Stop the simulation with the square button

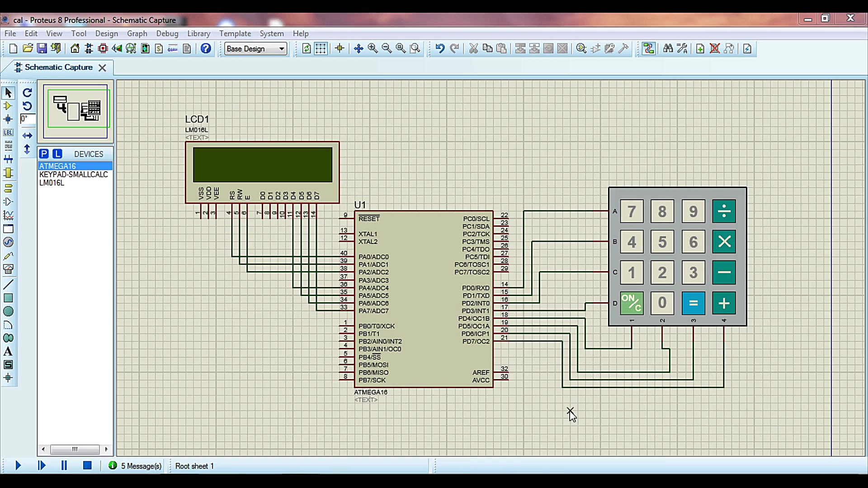pyautogui.click(x=88, y=465)
